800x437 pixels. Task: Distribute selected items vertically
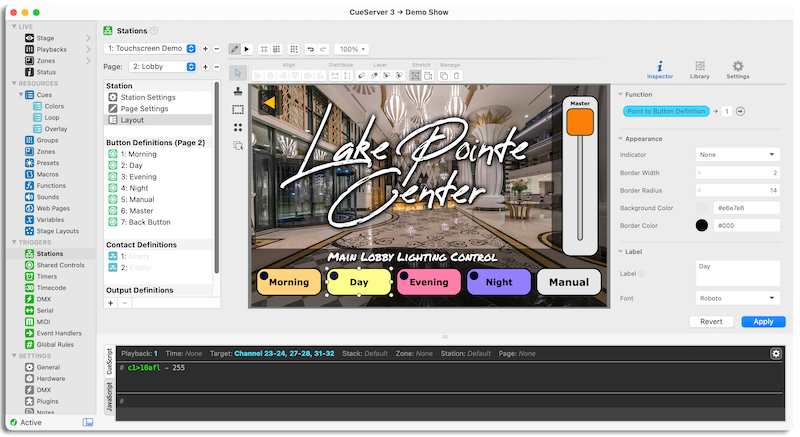[347, 75]
